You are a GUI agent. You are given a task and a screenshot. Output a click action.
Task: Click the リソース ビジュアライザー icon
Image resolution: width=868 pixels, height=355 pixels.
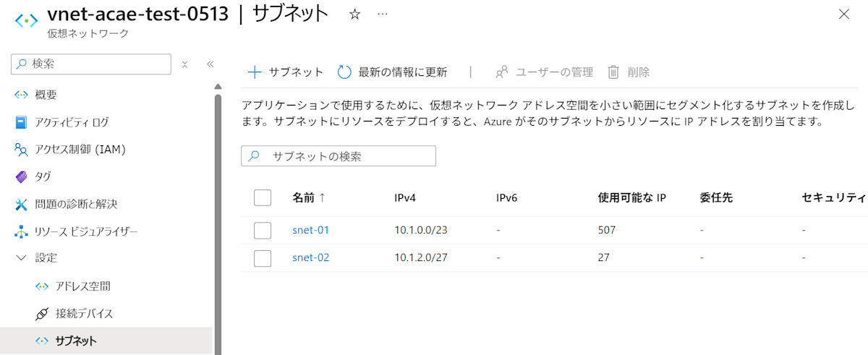21,231
